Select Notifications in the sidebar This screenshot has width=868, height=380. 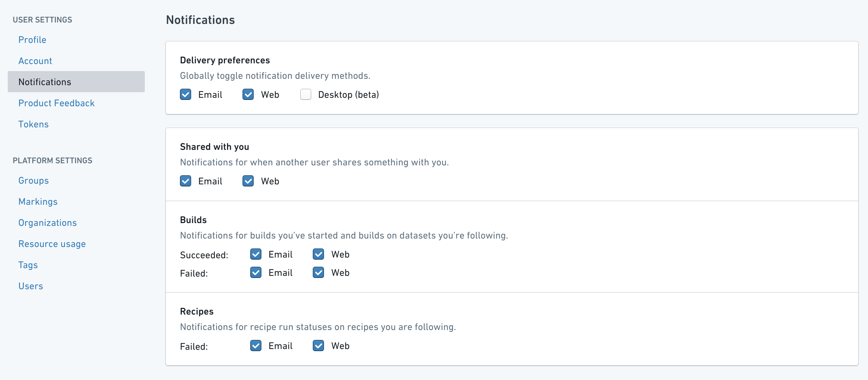(x=76, y=82)
